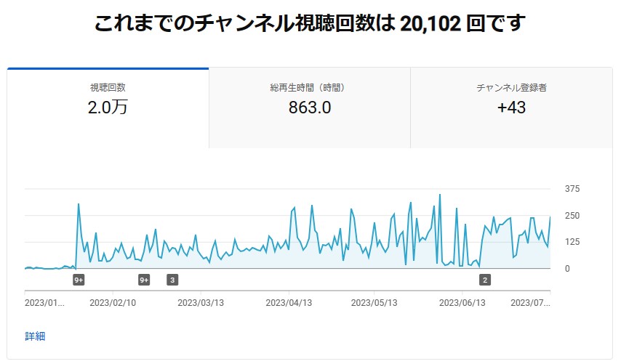Open the 詳細 link
This screenshot has width=621, height=364.
pos(35,336)
